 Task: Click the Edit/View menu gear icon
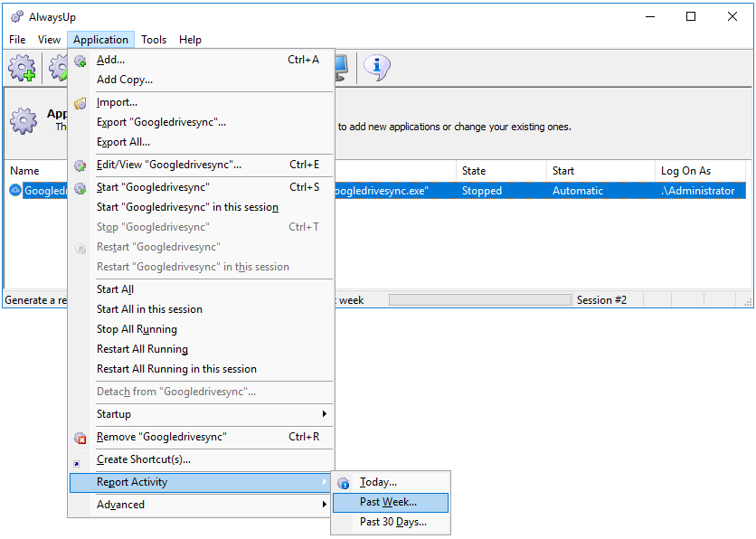(80, 165)
